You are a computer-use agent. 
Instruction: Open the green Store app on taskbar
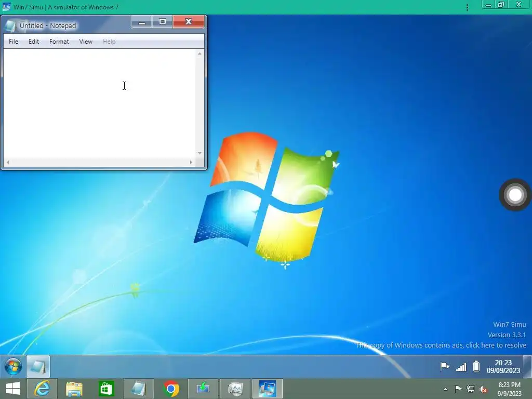106,389
